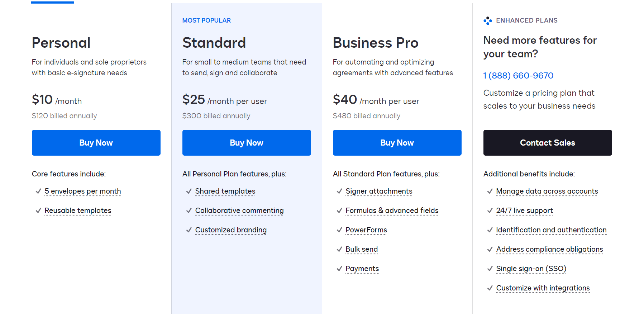Screen dimensions: 644x317
Task: Select the active blue tab above Personal plan
Action: (52, 1)
